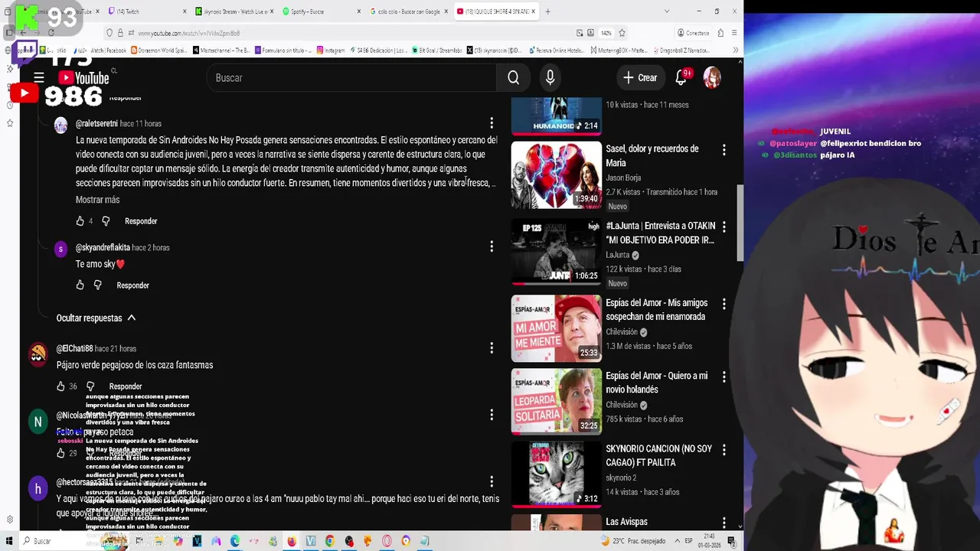Click the search magnifier button
This screenshot has width=980, height=551.
513,77
